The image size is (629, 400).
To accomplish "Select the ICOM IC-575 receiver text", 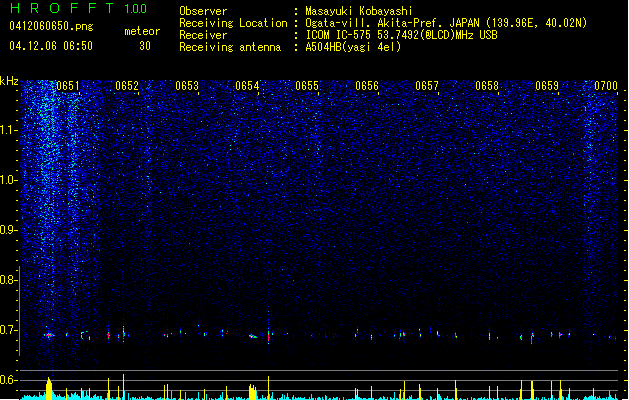I will point(401,35).
